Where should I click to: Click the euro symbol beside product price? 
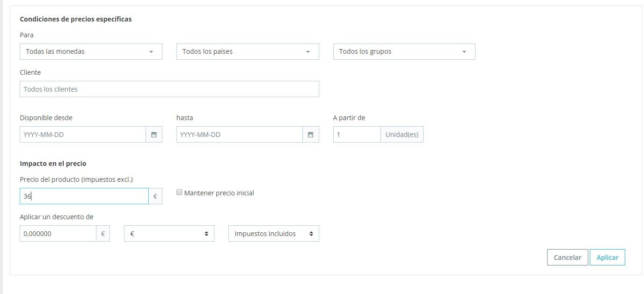(155, 196)
